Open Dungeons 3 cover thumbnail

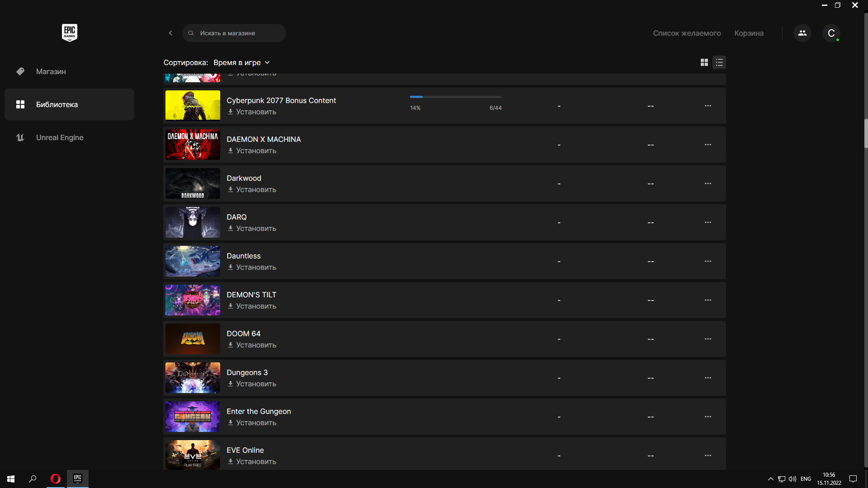click(x=193, y=378)
